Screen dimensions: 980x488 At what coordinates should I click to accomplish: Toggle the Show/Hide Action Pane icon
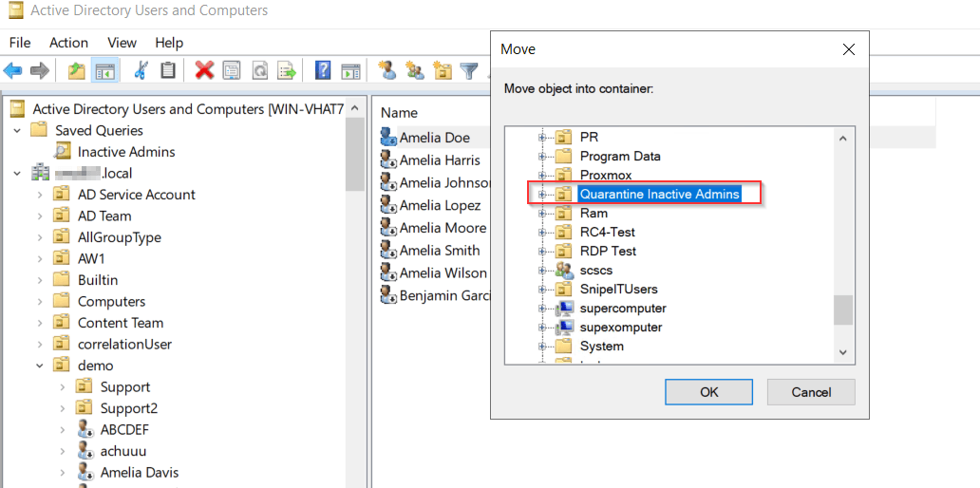point(350,70)
